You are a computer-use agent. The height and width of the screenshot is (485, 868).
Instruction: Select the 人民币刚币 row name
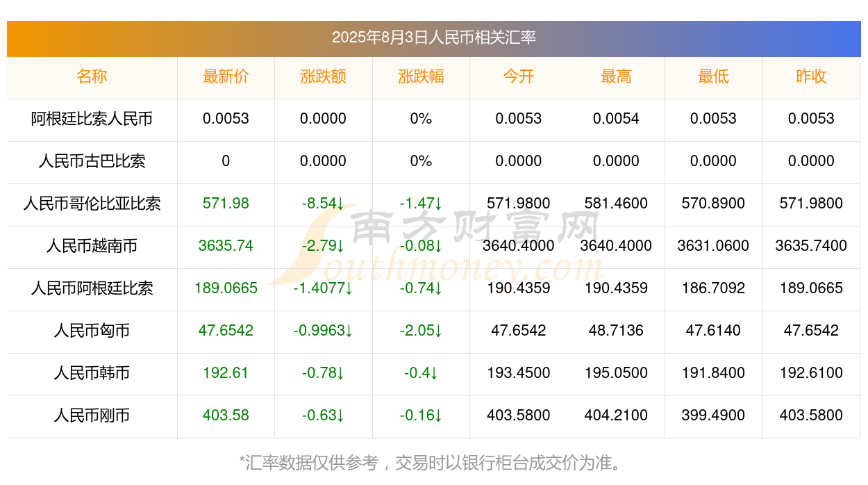[92, 416]
